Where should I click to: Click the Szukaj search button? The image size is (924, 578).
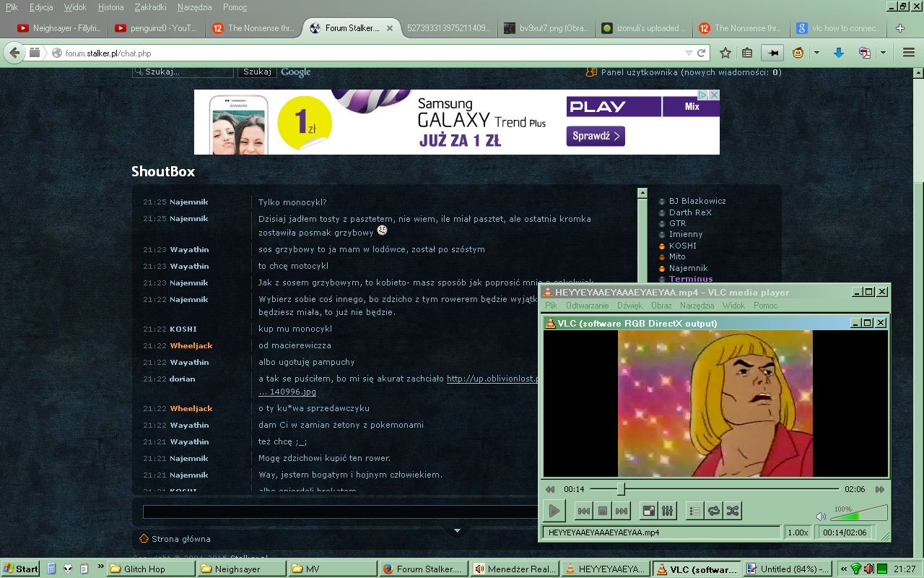(x=257, y=72)
